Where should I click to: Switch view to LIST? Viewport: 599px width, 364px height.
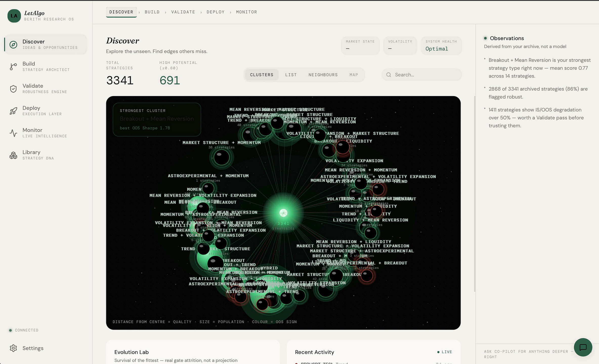pyautogui.click(x=291, y=75)
